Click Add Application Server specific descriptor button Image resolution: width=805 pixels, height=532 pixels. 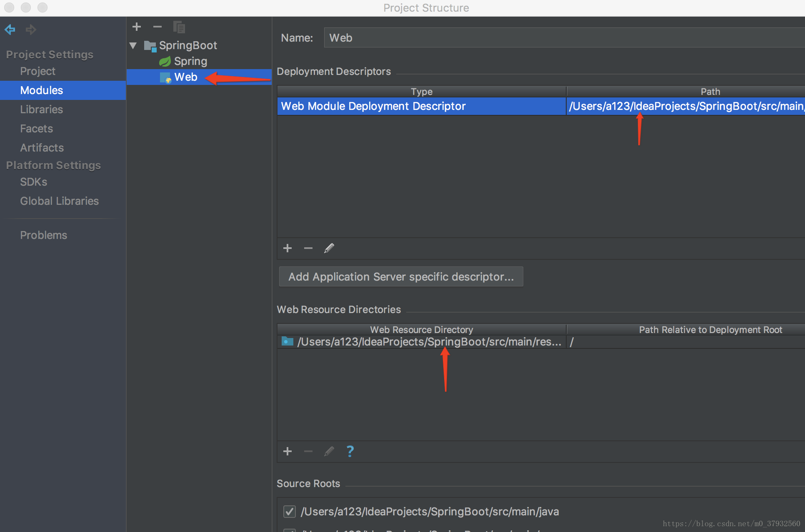tap(401, 277)
